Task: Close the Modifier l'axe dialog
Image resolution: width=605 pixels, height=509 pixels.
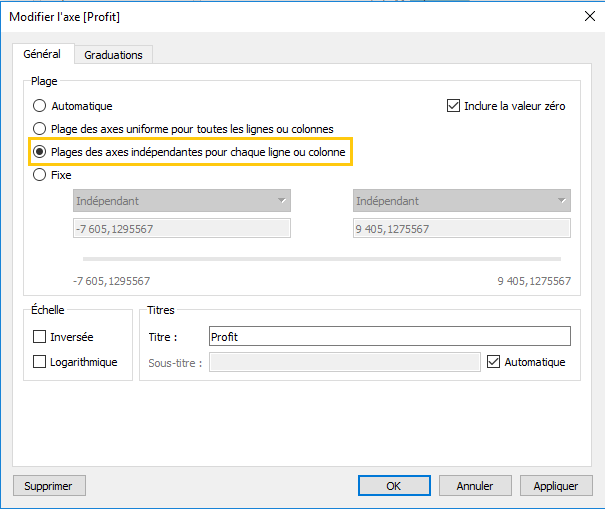Action: [590, 16]
